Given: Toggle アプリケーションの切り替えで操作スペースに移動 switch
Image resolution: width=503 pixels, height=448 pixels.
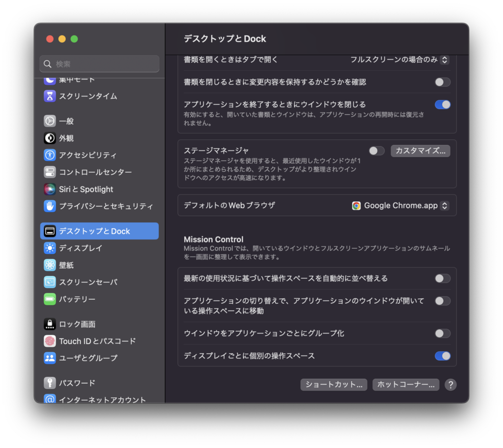Looking at the screenshot, I should [x=443, y=301].
